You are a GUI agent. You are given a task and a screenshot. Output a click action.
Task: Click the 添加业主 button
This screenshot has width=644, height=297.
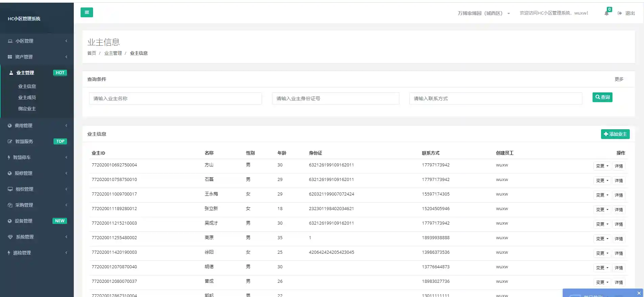[x=615, y=134]
